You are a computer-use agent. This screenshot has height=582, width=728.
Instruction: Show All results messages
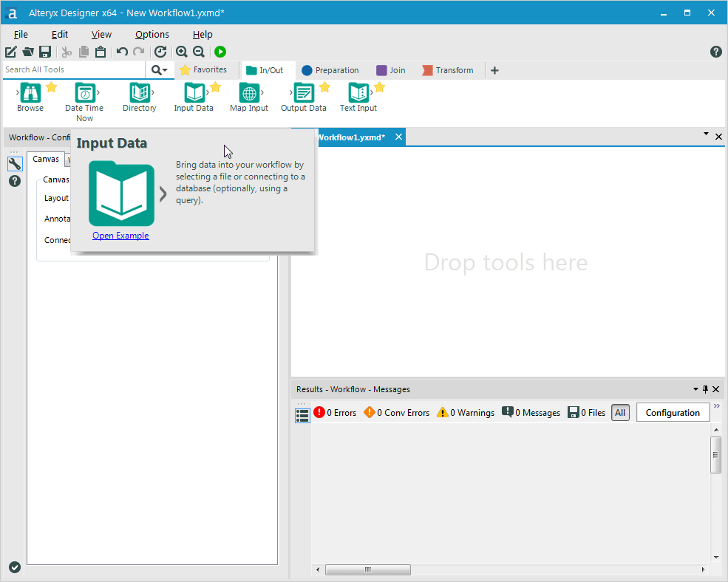[x=620, y=413]
